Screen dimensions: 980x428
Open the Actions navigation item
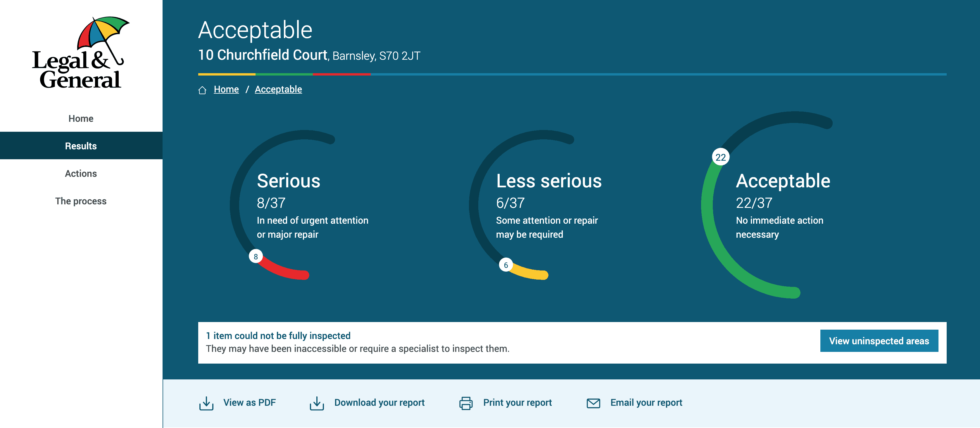point(81,173)
